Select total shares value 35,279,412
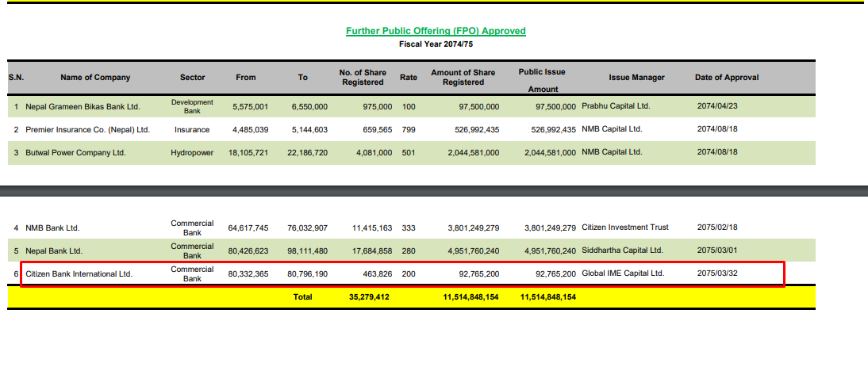Screen dimensions: 868x390 coord(371,297)
